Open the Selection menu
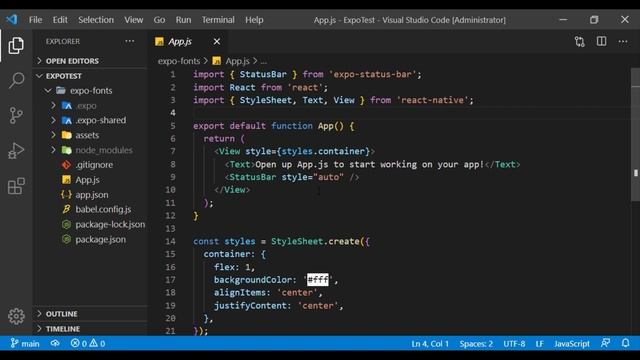This screenshot has width=640, height=360. [96, 20]
